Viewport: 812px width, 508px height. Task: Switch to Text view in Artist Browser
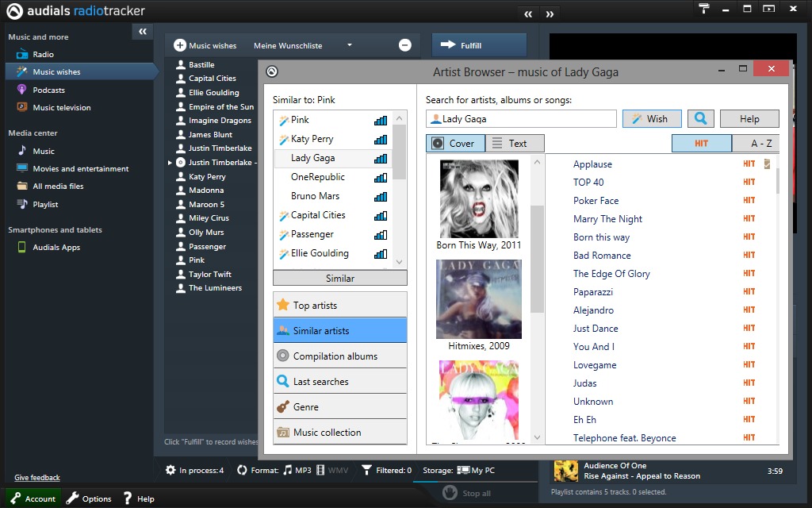tap(515, 143)
